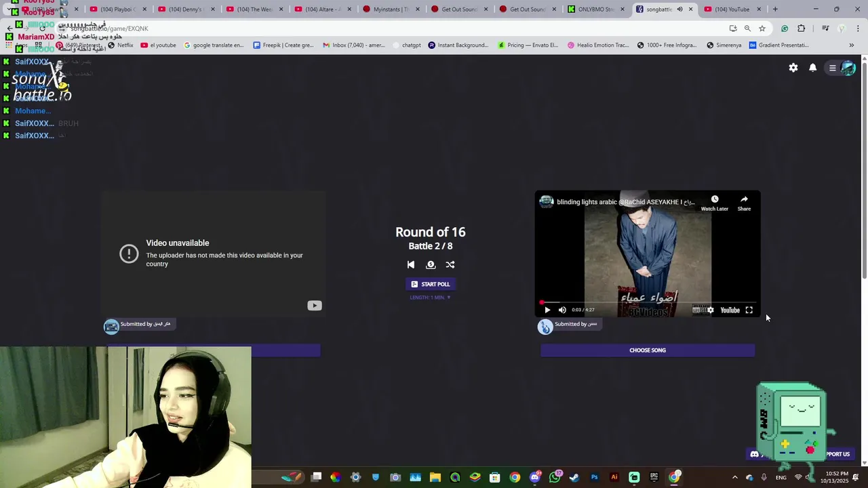Click the channel avatar in the video header
Viewport: 868px width, 488px height.
[547, 201]
